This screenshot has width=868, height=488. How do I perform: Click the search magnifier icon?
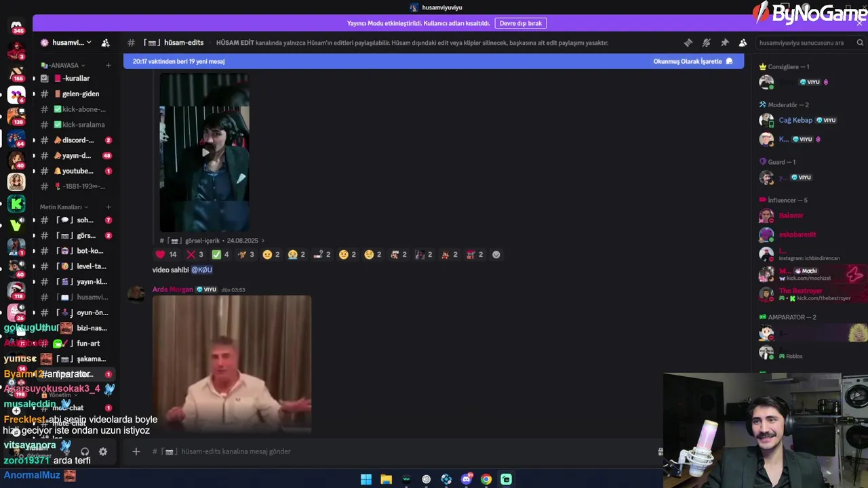point(860,43)
